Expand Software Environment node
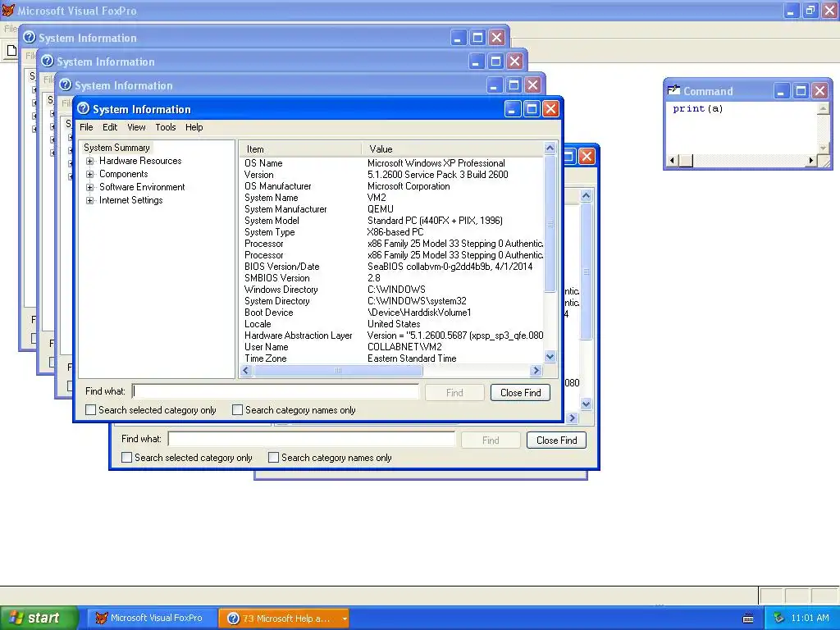Viewport: 840px width, 630px height. tap(89, 187)
